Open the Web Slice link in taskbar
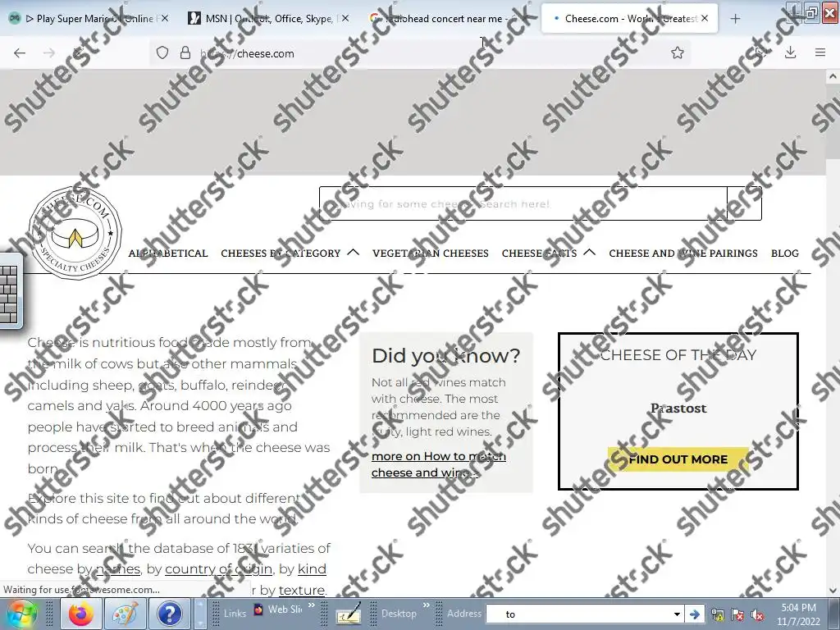The width and height of the screenshot is (840, 630). click(x=278, y=609)
